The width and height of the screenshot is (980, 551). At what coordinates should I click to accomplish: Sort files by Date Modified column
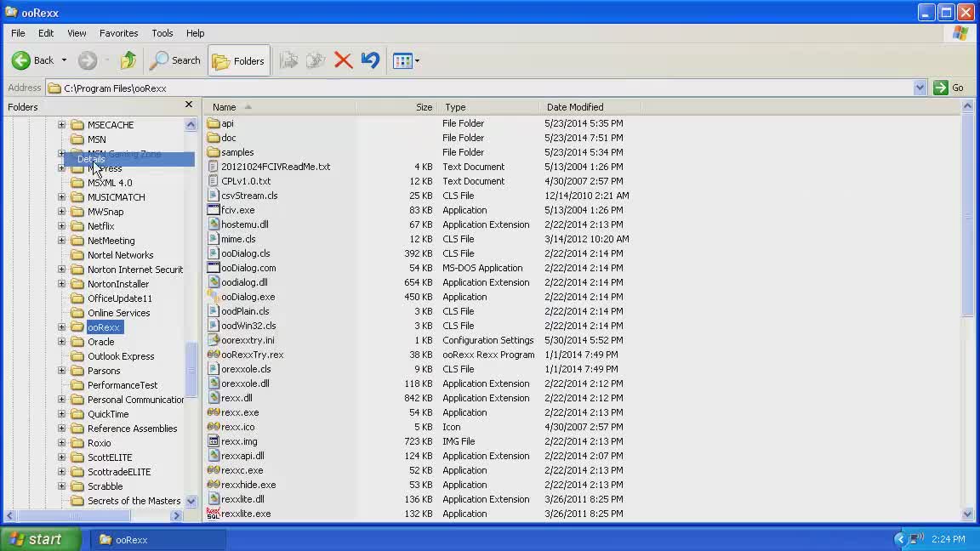[x=590, y=107]
